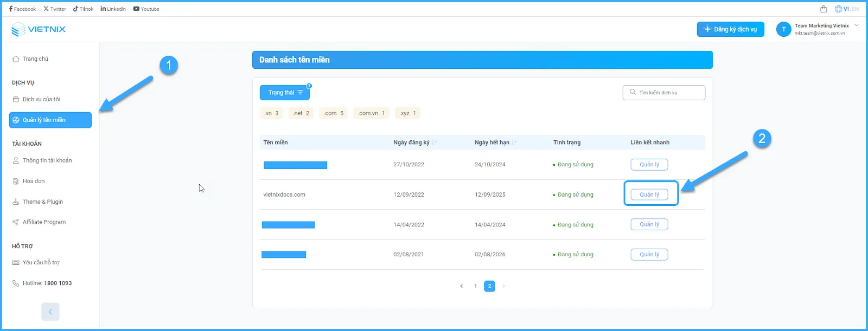868x331 pixels.
Task: Select pagination page 2
Action: [489, 286]
